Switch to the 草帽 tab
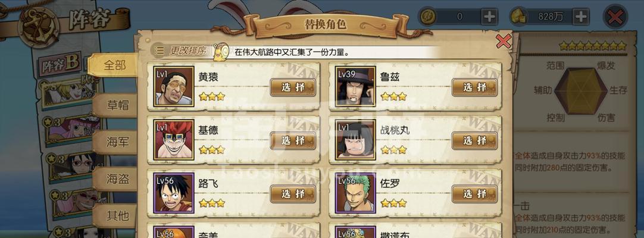The image size is (644, 238). pos(118,105)
